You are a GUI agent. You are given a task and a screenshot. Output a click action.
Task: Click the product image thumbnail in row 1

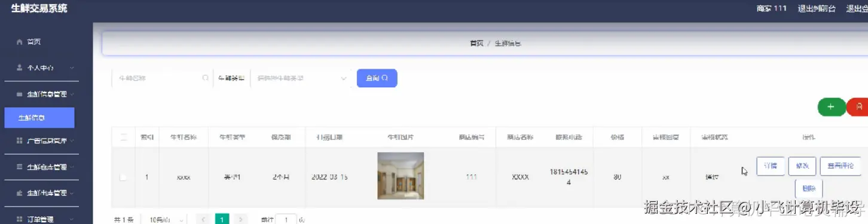pos(401,176)
